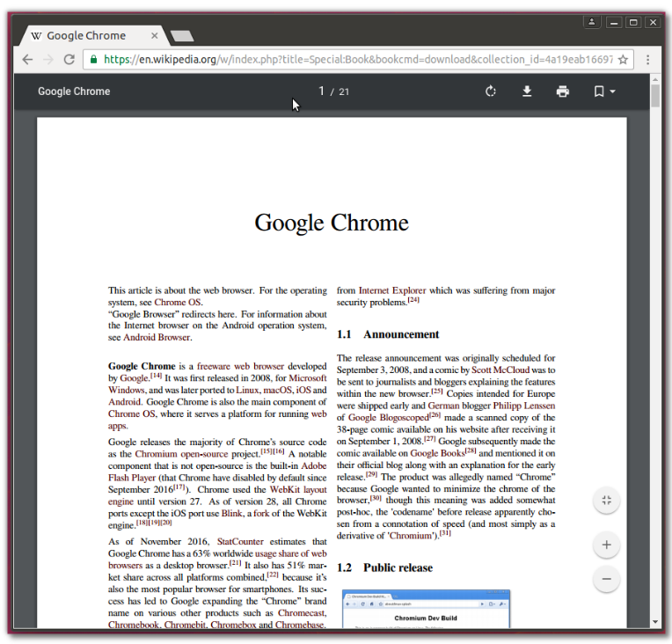Click the Google Chrome PDF toolbar title
The width and height of the screenshot is (672, 644).
74,91
